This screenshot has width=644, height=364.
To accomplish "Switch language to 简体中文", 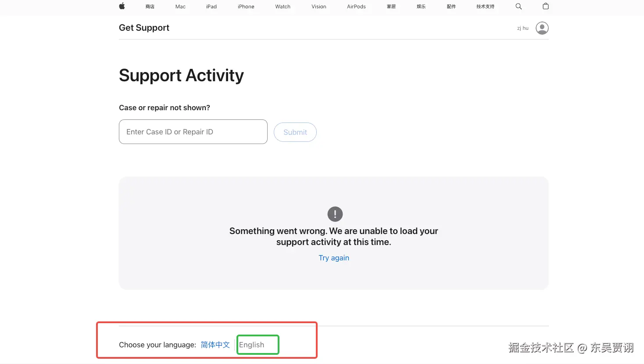I will click(x=215, y=345).
